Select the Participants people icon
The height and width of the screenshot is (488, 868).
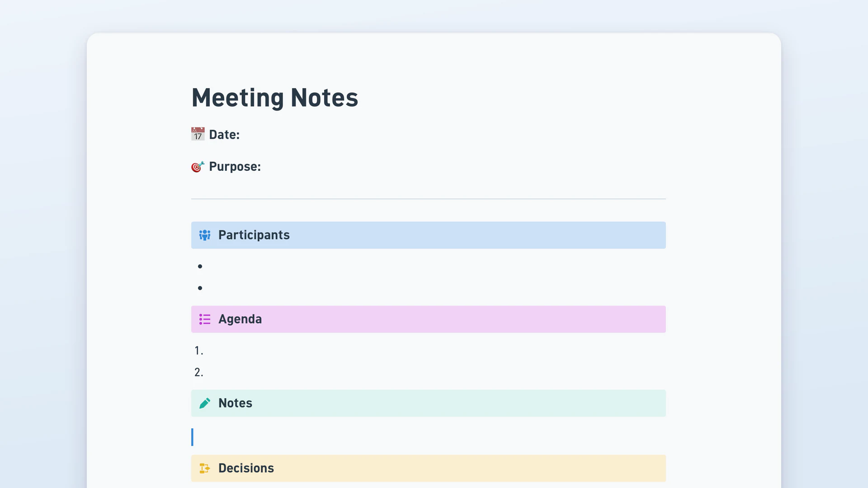(x=205, y=235)
